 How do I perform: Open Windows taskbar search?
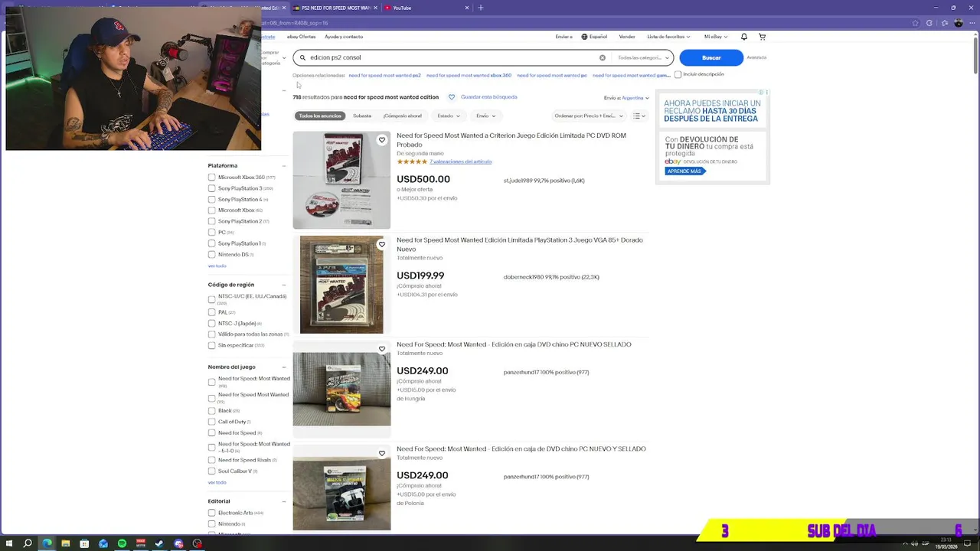tap(28, 543)
